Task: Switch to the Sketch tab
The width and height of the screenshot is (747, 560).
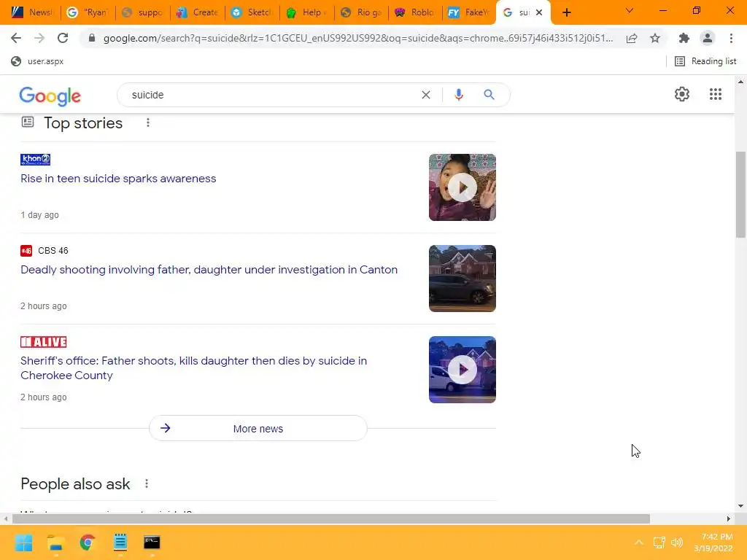Action: [252, 12]
